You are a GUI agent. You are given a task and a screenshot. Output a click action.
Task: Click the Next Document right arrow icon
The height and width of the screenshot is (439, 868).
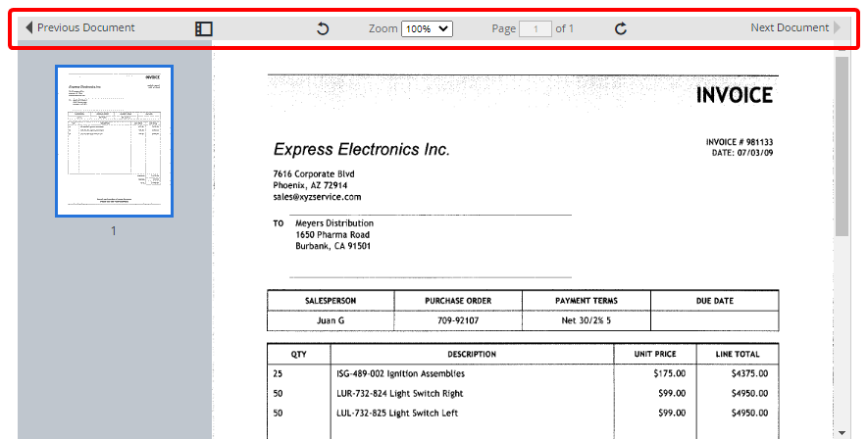pyautogui.click(x=837, y=28)
